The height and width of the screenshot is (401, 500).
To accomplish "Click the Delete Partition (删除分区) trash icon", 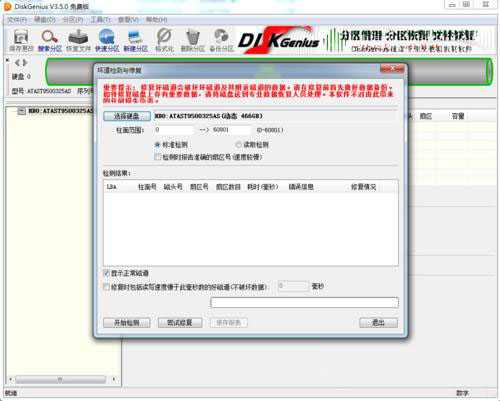I will (192, 40).
